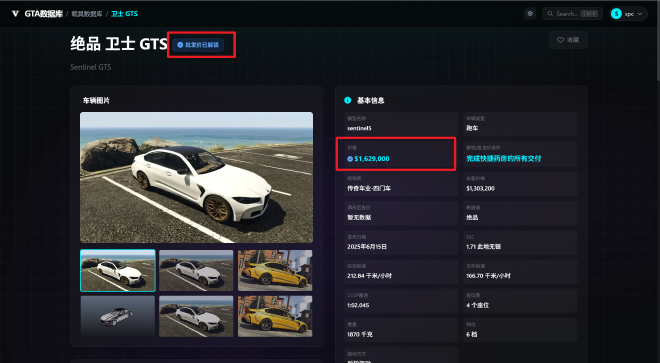This screenshot has width=660, height=363.
Task: Click the magnifier icon in search box
Action: tap(550, 14)
